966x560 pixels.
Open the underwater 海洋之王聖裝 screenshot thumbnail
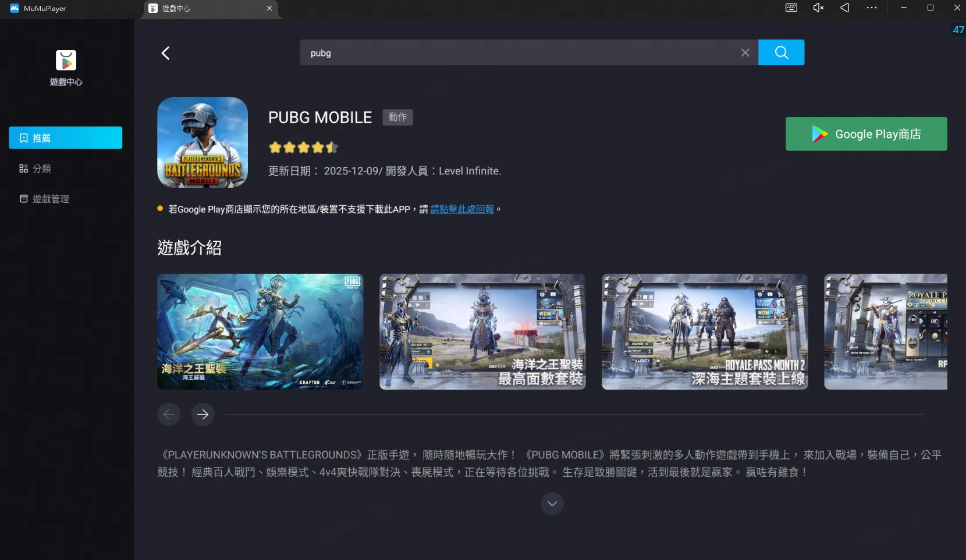coord(260,332)
